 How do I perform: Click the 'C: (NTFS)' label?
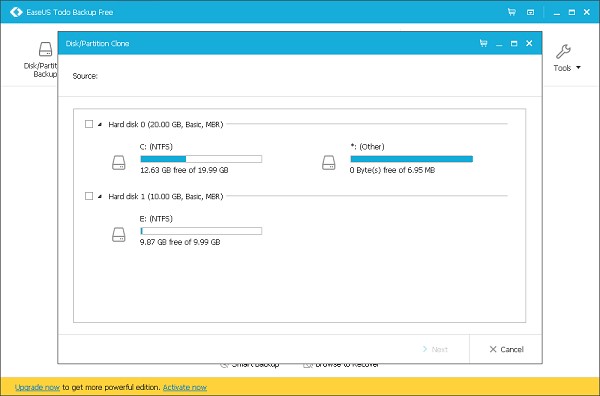(x=156, y=147)
